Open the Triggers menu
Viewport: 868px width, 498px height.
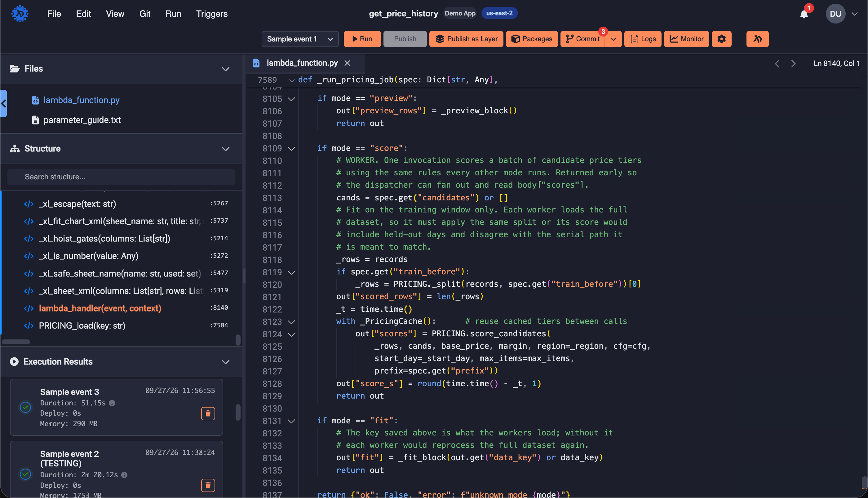click(211, 14)
